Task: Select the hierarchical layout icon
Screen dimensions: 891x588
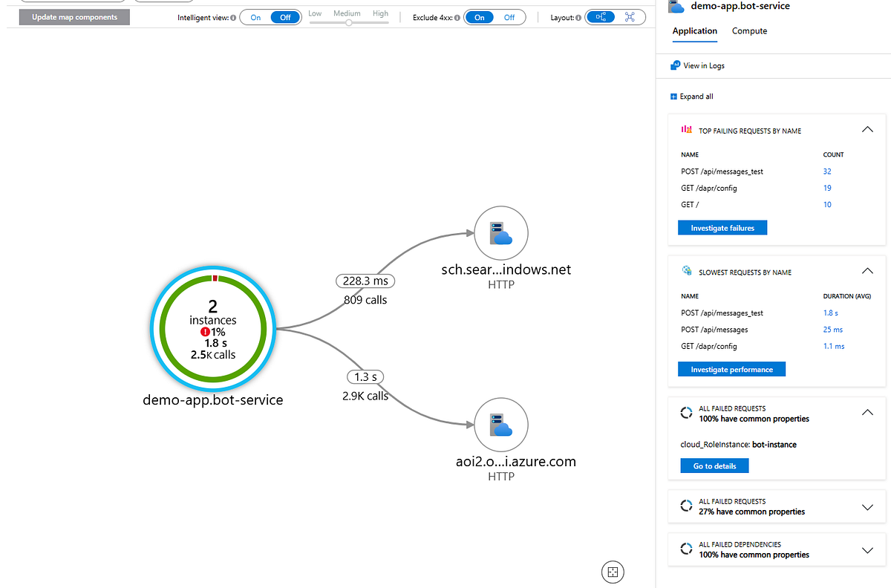Action: pos(600,17)
